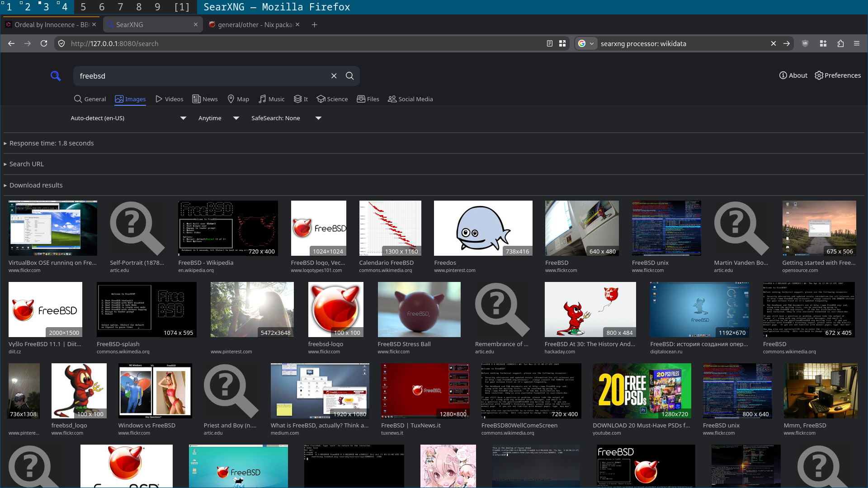Click the QR grid icon in the address bar
Screen dimensions: 868x488
[562, 43]
